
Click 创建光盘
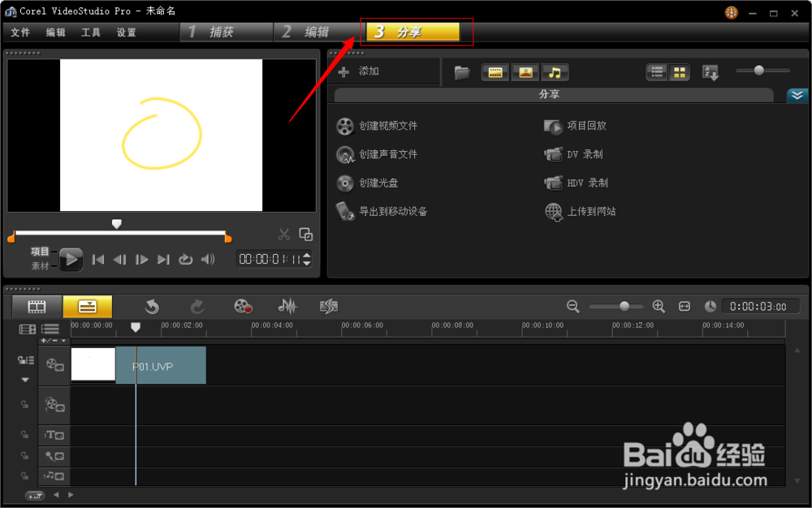coord(367,183)
